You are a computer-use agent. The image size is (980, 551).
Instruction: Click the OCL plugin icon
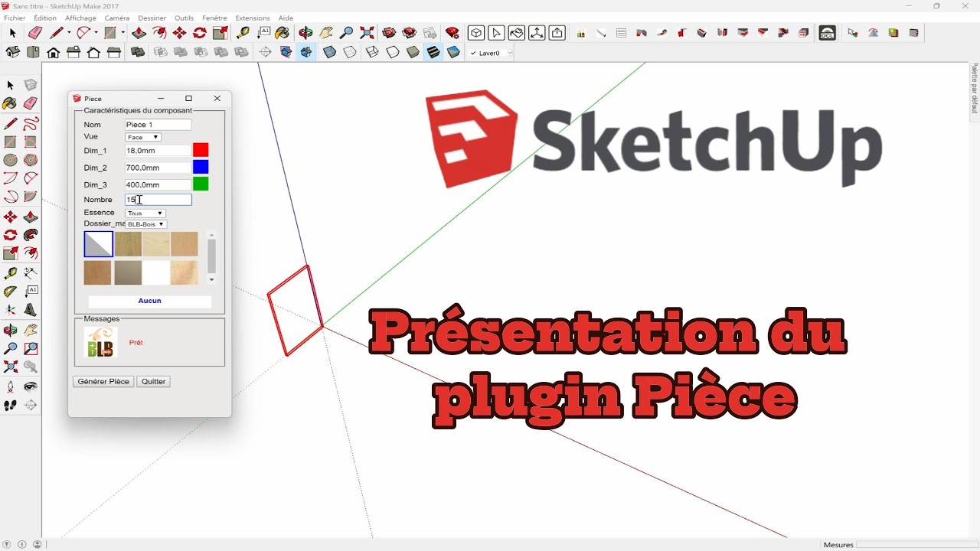coord(827,33)
